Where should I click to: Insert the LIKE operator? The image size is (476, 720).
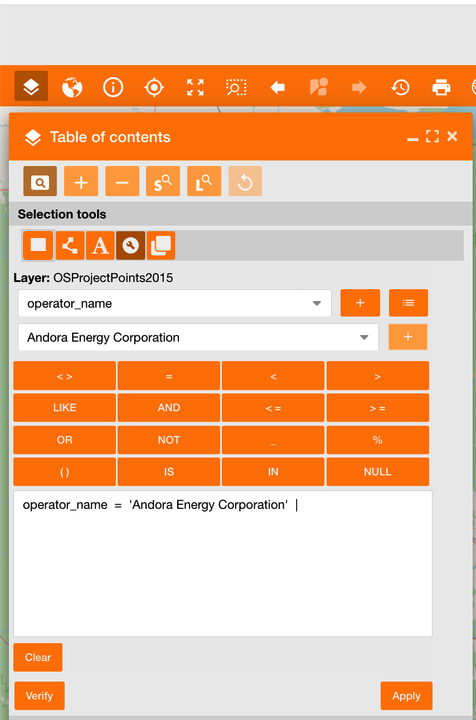(x=64, y=407)
